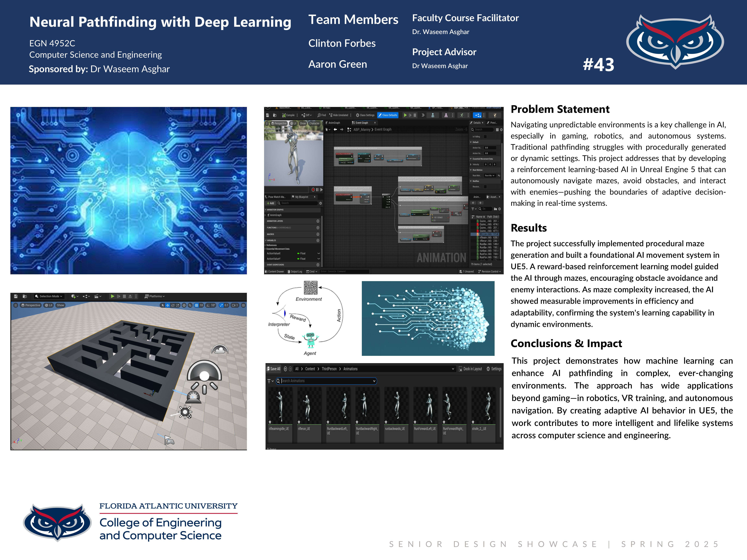
Task: Switch to the AnimGraph tab
Action: tap(333, 123)
